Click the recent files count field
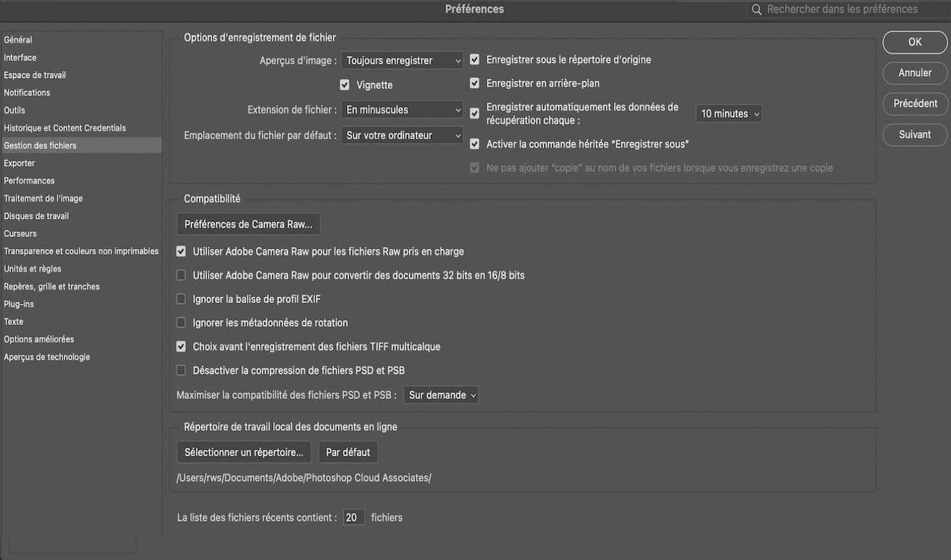The width and height of the screenshot is (951, 560). pos(353,518)
